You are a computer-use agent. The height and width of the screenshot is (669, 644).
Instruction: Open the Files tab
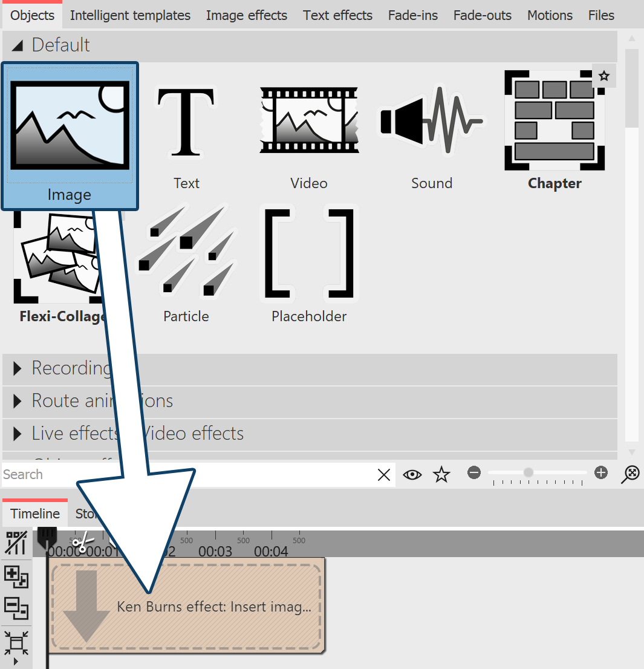pos(601,15)
